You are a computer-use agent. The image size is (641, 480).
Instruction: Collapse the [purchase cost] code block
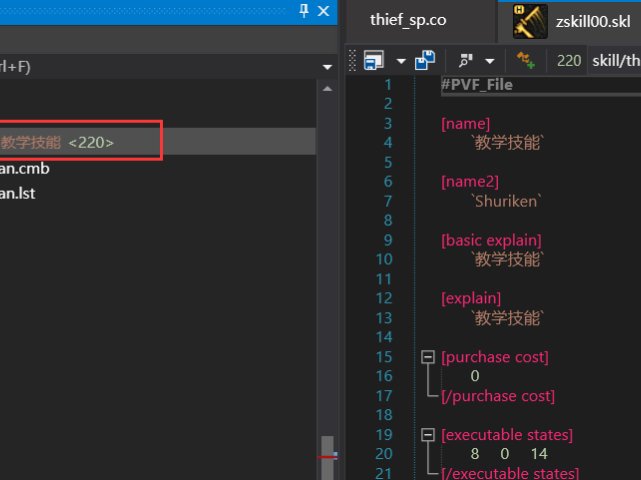[x=429, y=357]
